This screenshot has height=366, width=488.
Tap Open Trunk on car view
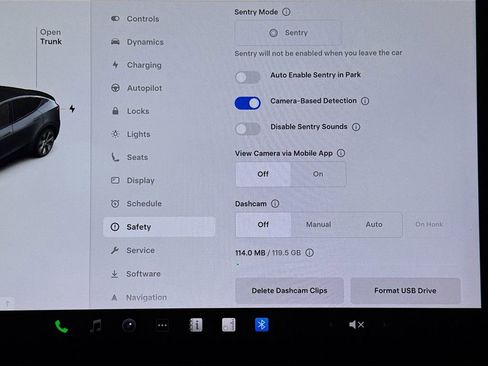51,37
